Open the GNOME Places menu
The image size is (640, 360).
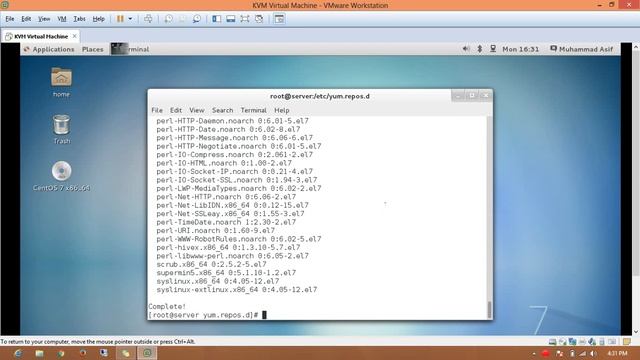pos(93,49)
